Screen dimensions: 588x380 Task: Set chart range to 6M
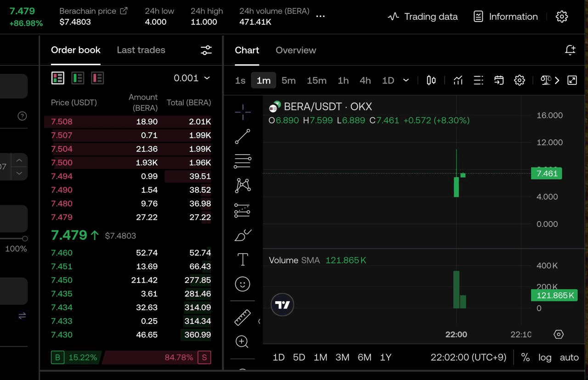[364, 357]
